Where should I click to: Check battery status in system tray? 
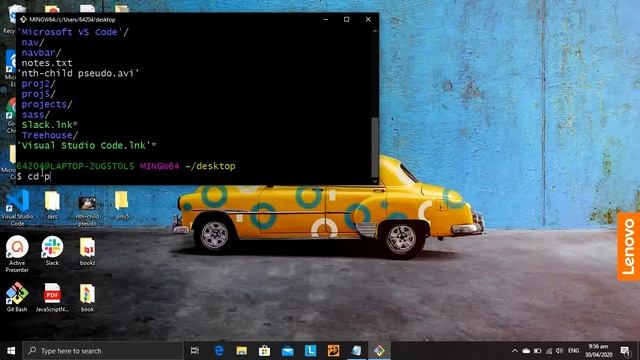(x=538, y=351)
